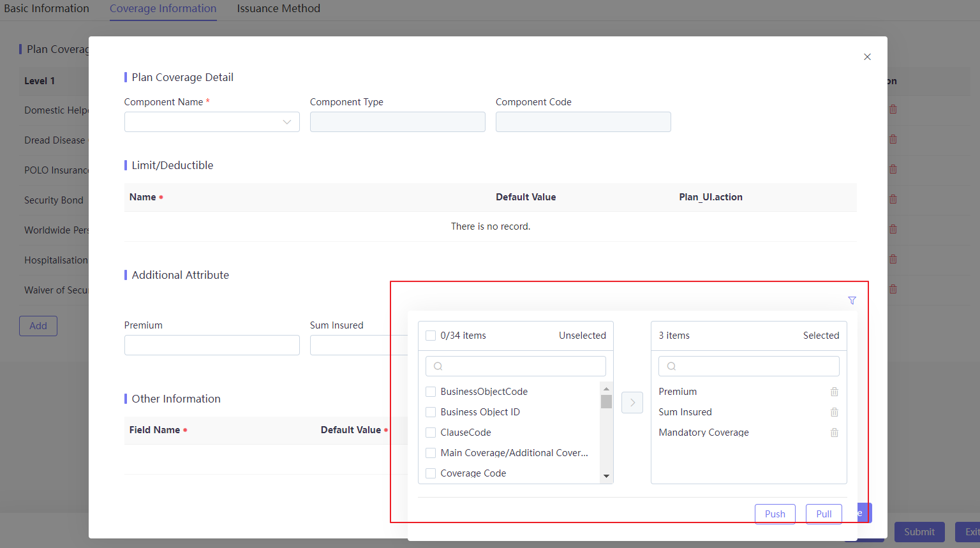Image resolution: width=980 pixels, height=548 pixels.
Task: Click the trash icon in the Hospitalisation row
Action: (893, 260)
